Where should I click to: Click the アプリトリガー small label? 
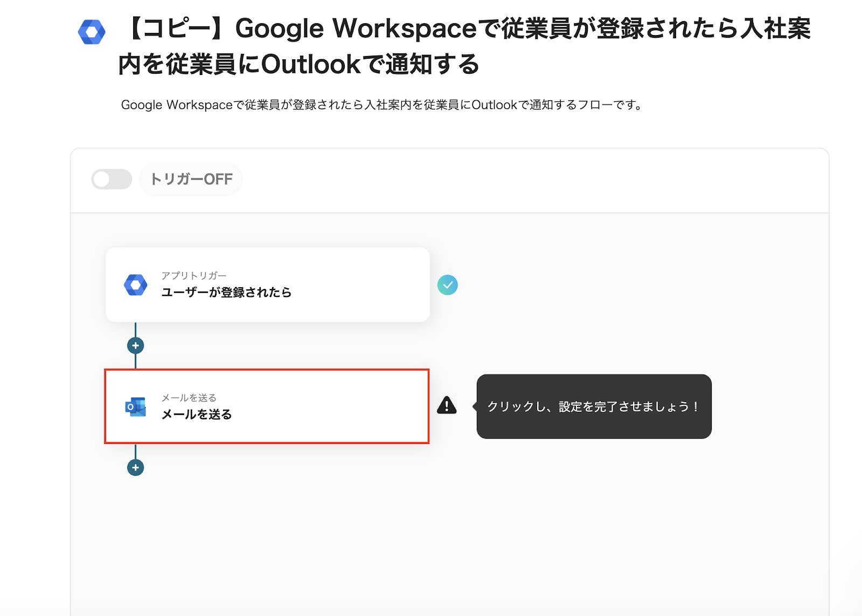tap(194, 276)
